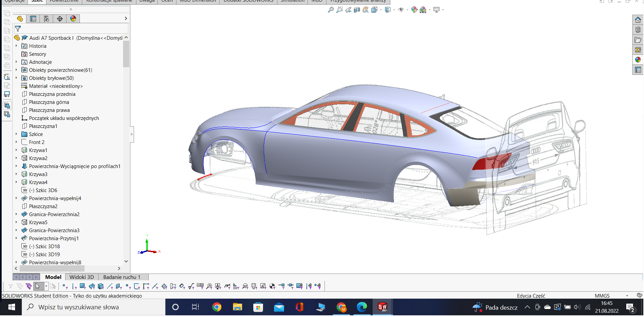Open the DimXpertManager crosshair tab icon
Image resolution: width=644 pixels, height=317 pixels.
click(60, 19)
